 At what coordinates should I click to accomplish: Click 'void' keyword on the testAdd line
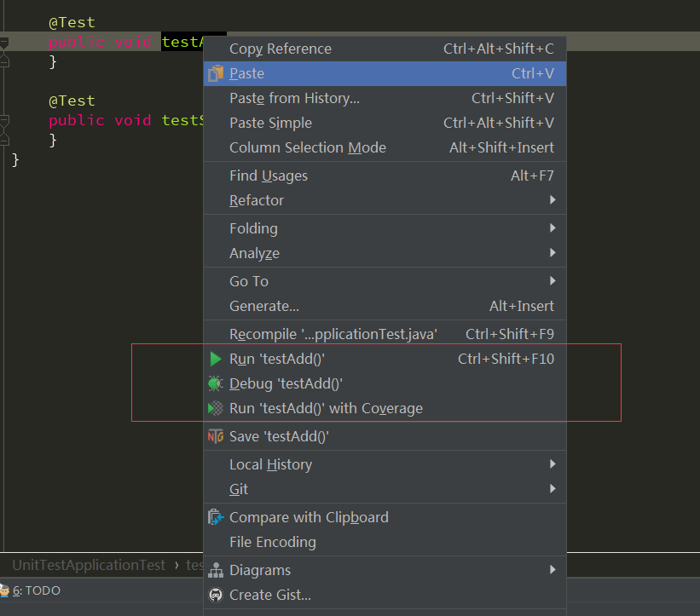pyautogui.click(x=133, y=42)
